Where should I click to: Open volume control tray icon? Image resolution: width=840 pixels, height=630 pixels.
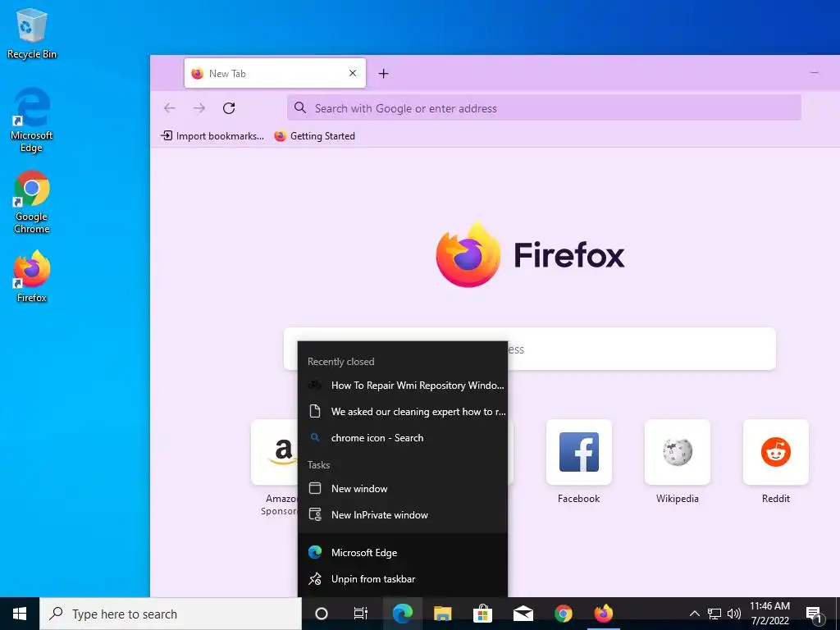tap(734, 614)
